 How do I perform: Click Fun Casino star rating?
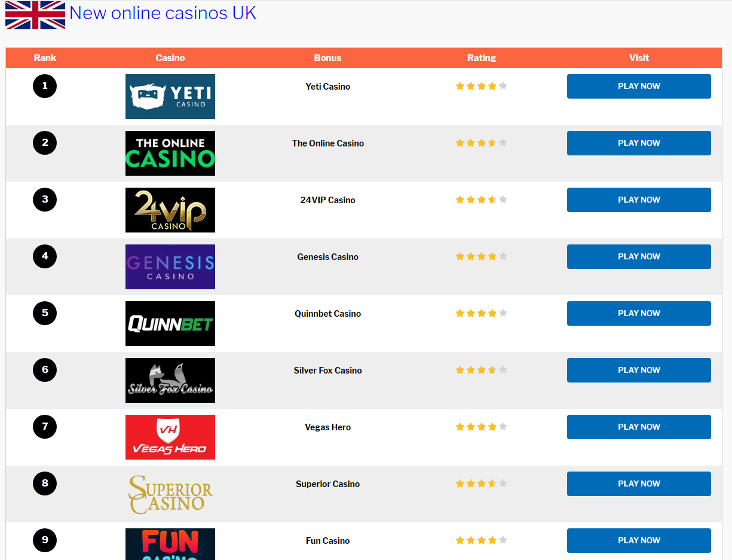click(x=482, y=540)
